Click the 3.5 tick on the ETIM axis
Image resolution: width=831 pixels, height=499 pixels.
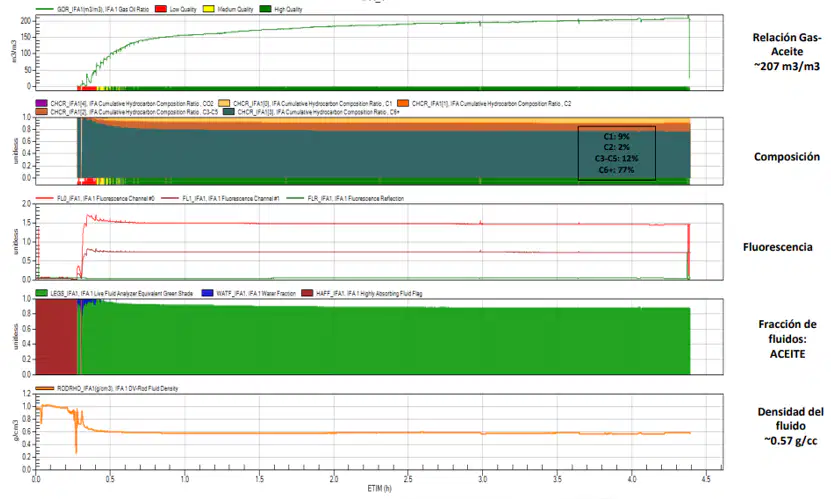[557, 479]
